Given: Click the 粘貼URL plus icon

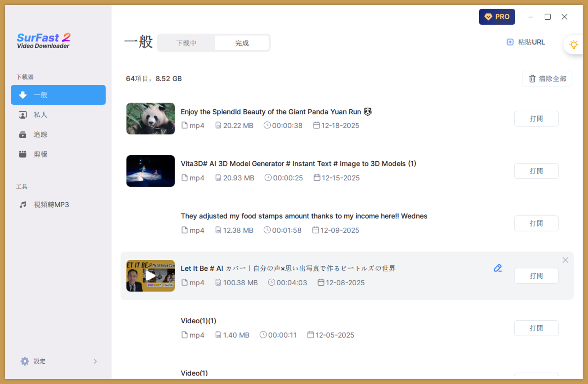Looking at the screenshot, I should [510, 42].
